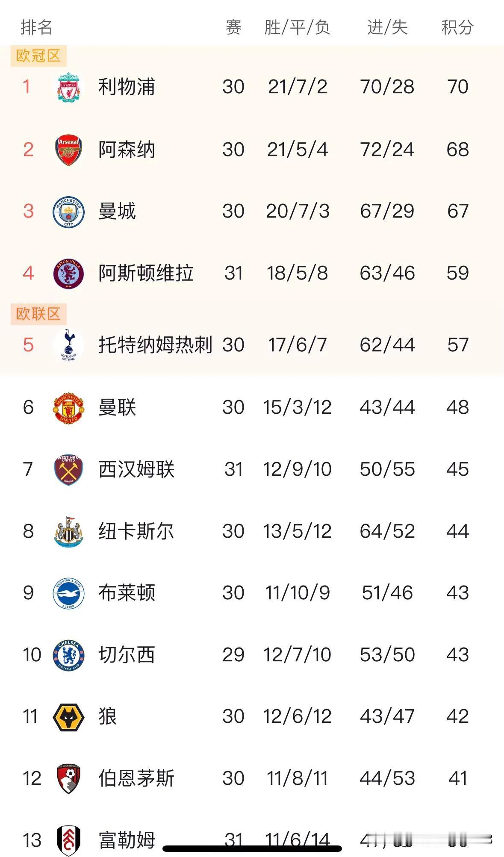504x857 pixels.
Task: Open team name 托特纳姆热刺
Action: (155, 345)
